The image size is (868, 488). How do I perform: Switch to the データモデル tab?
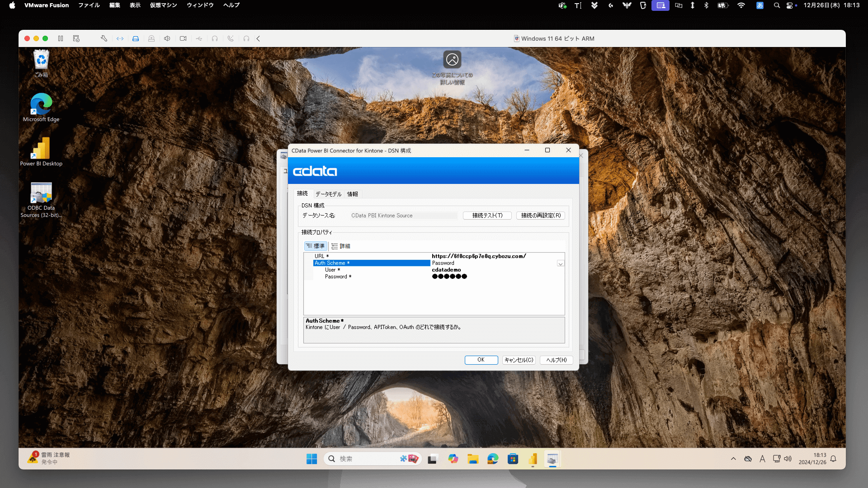coord(328,194)
